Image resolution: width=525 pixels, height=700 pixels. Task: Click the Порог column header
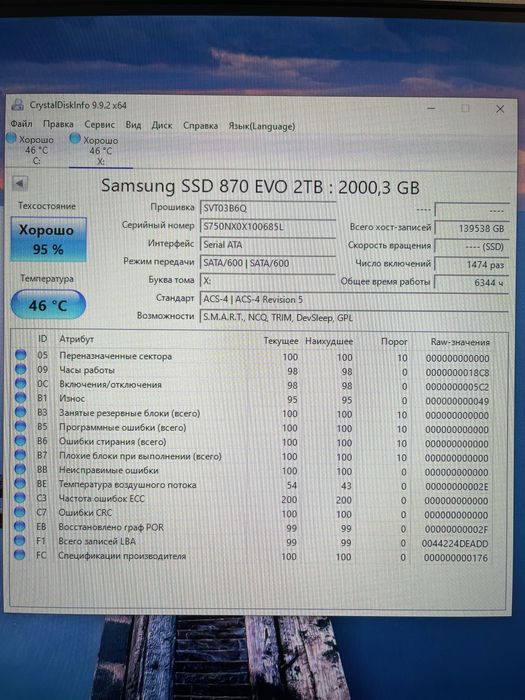(394, 342)
